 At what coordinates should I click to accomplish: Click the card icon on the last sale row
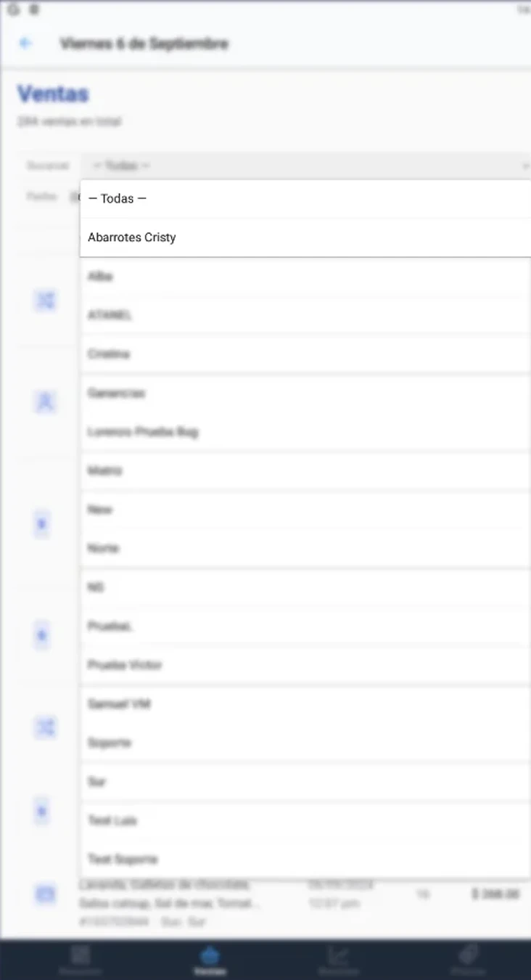pos(45,894)
